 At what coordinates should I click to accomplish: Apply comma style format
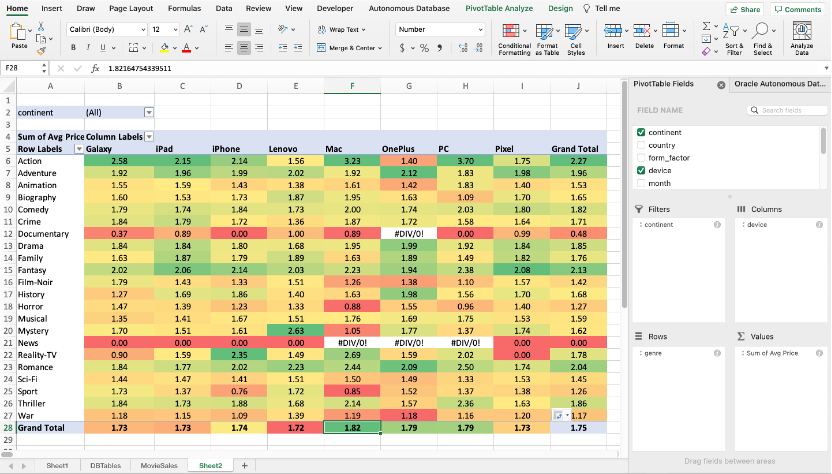click(440, 48)
